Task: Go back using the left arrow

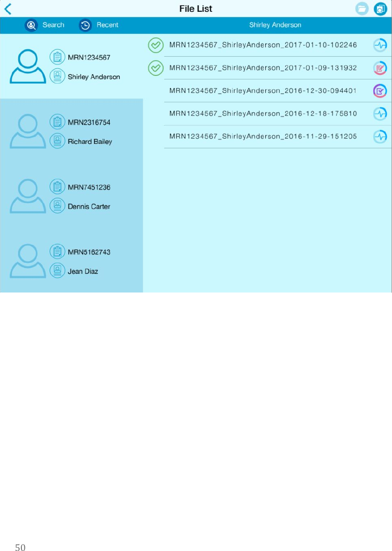Action: [x=8, y=9]
